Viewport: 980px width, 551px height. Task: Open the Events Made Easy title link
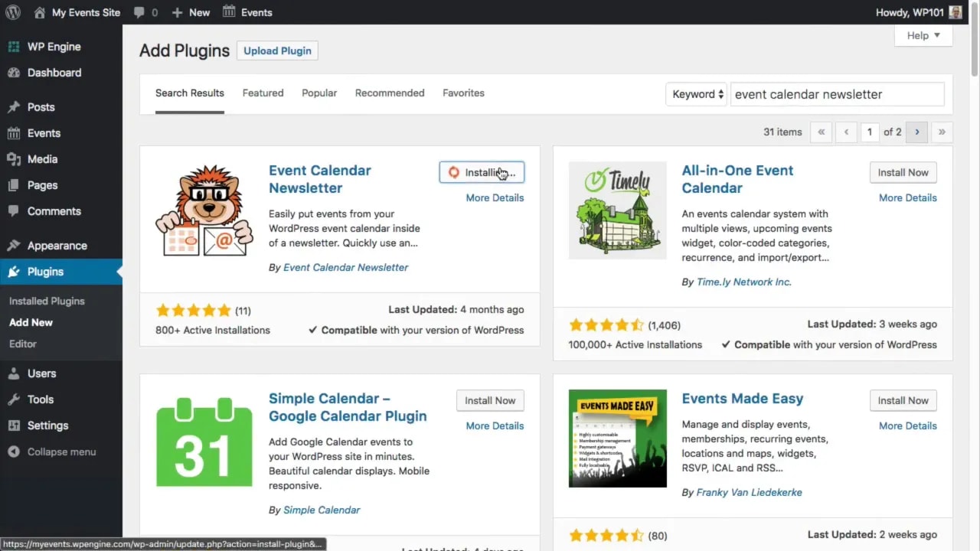tap(743, 399)
